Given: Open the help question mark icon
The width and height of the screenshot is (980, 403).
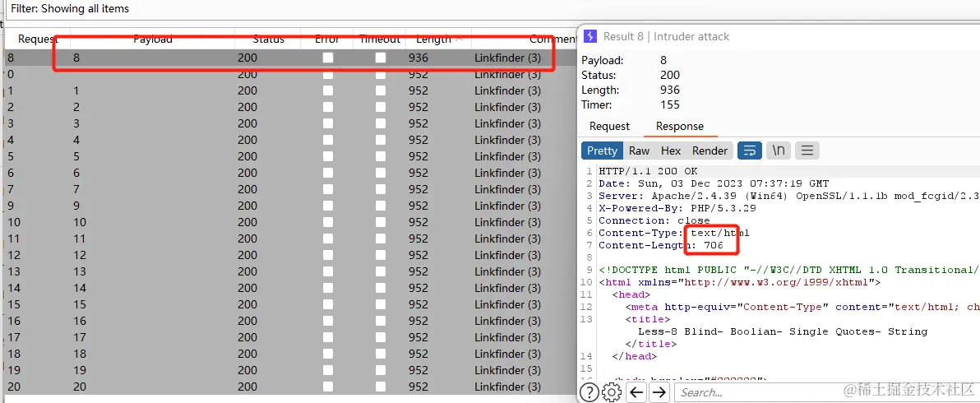Looking at the screenshot, I should 589,392.
